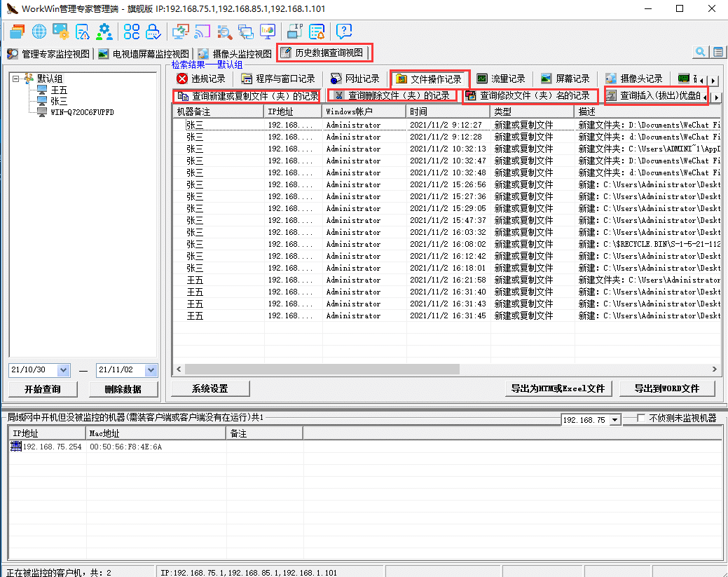Viewport: 728px width, 577px height.
Task: Collapse the 默认组 tree node
Action: click(x=16, y=79)
